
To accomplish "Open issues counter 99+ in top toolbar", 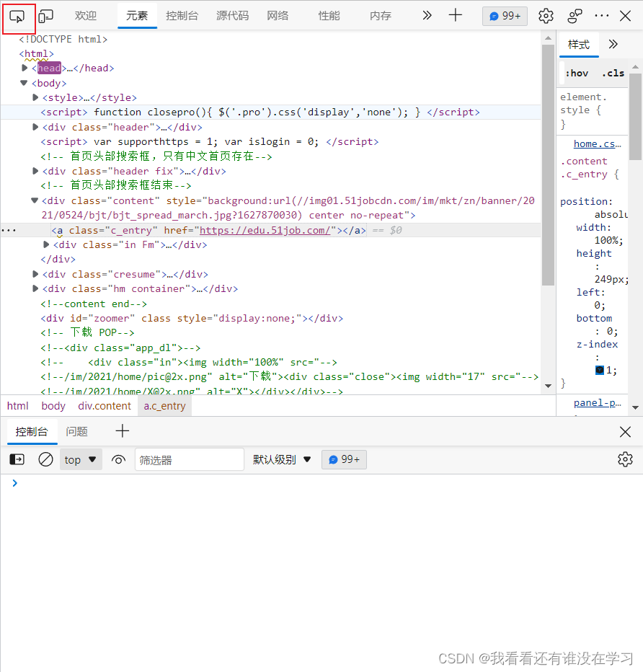I will click(505, 16).
